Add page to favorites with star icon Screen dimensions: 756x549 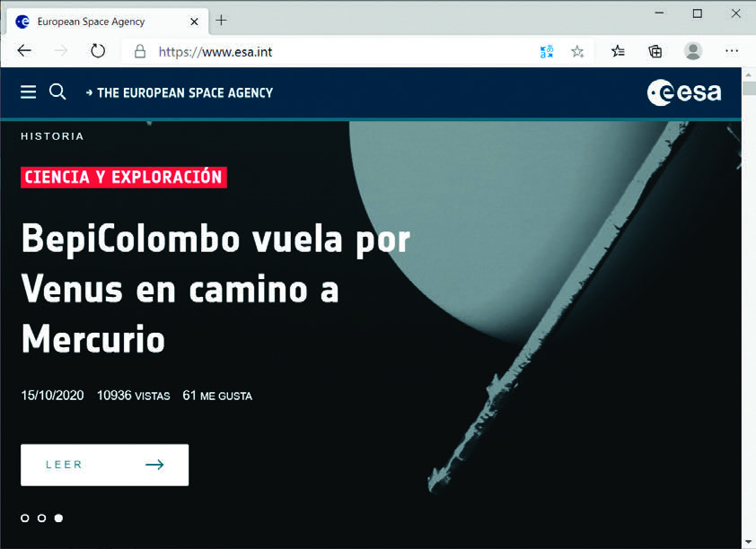tap(577, 51)
